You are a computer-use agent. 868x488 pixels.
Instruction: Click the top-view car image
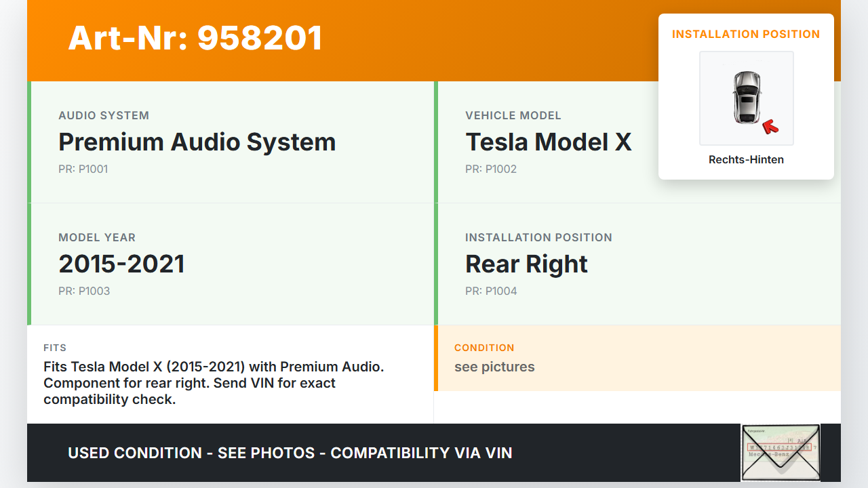pyautogui.click(x=746, y=98)
